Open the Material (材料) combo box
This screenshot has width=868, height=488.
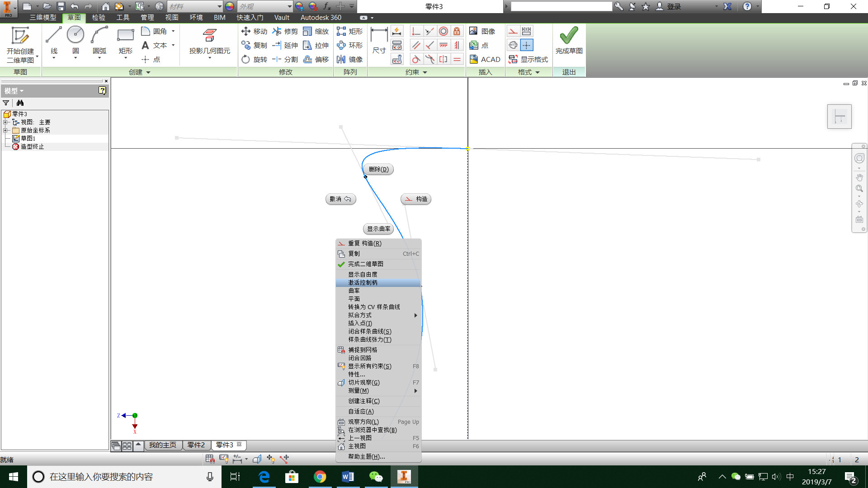[x=195, y=6]
